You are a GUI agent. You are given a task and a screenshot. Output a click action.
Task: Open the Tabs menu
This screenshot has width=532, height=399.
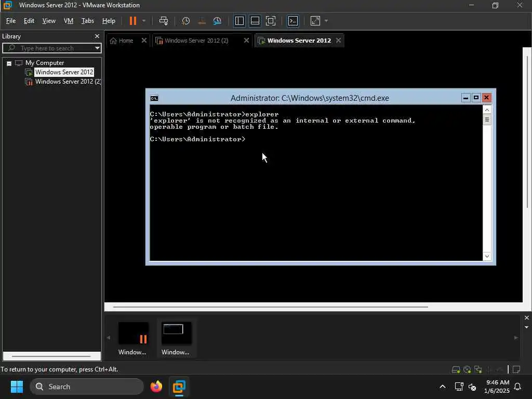pos(87,21)
